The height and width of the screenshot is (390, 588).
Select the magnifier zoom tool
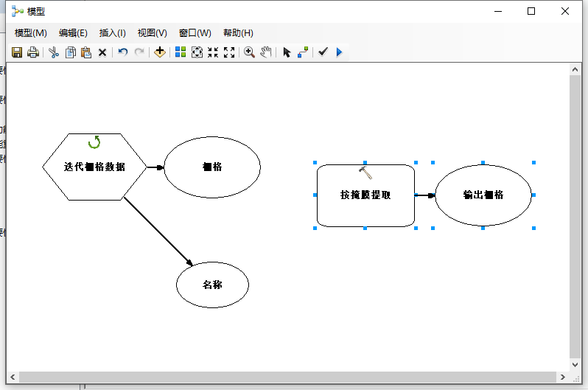click(x=249, y=52)
